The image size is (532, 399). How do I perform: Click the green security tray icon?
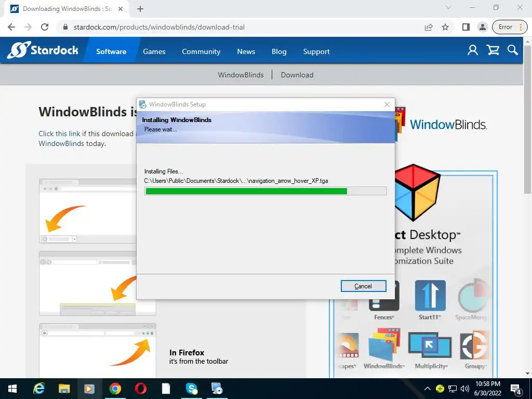click(440, 389)
